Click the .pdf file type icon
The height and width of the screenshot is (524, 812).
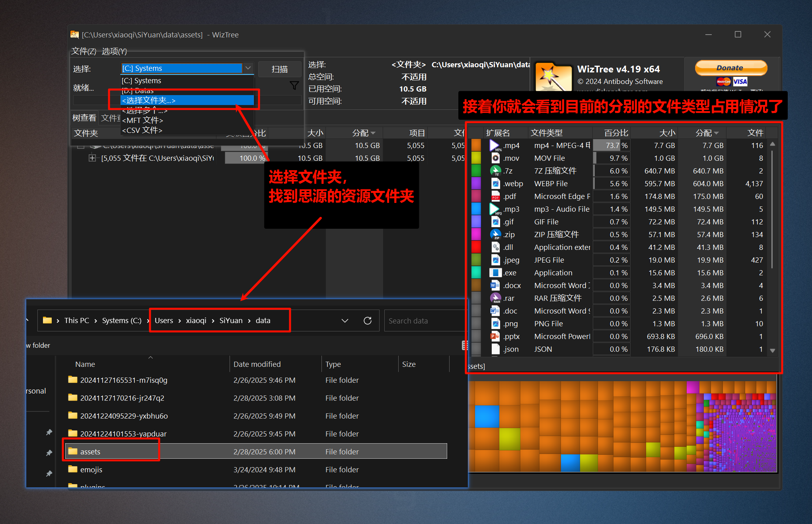point(495,197)
